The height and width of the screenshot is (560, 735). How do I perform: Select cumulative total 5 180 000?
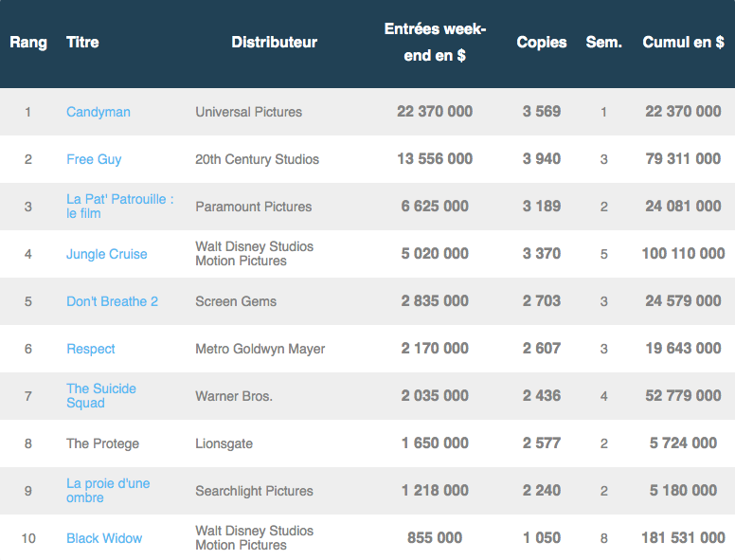684,491
